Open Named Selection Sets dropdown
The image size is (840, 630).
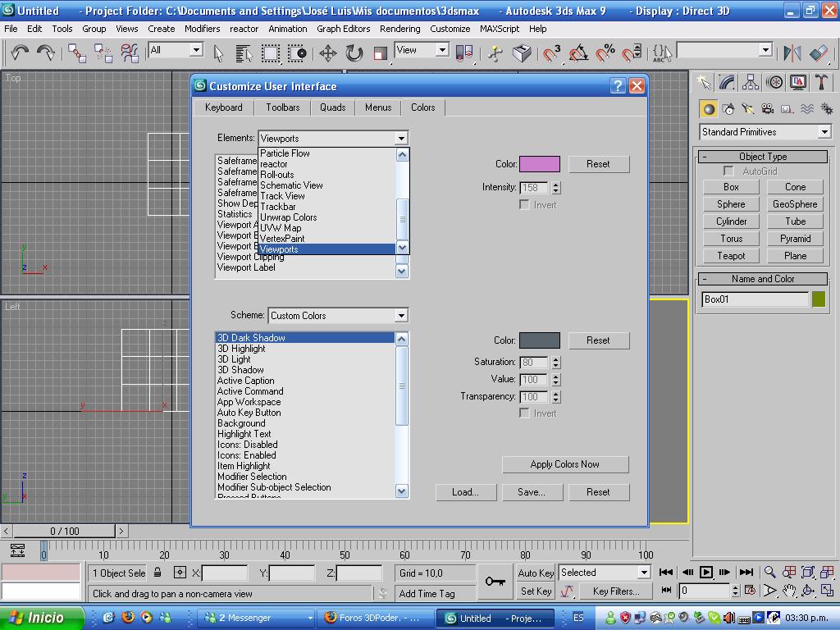coord(724,50)
